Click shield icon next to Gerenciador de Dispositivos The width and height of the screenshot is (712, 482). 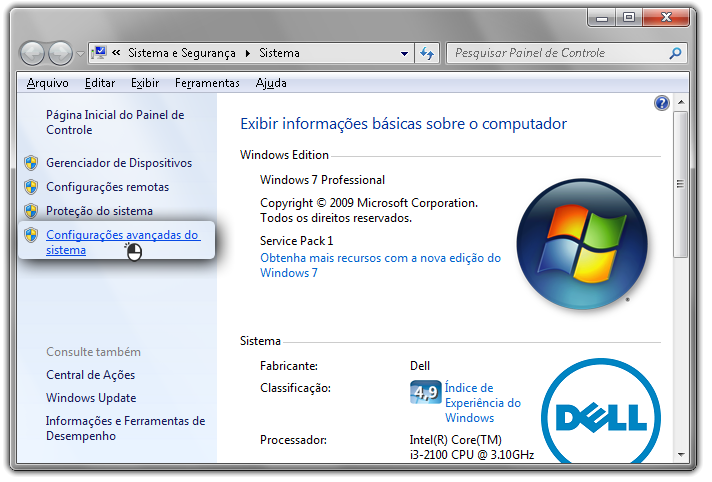click(31, 163)
